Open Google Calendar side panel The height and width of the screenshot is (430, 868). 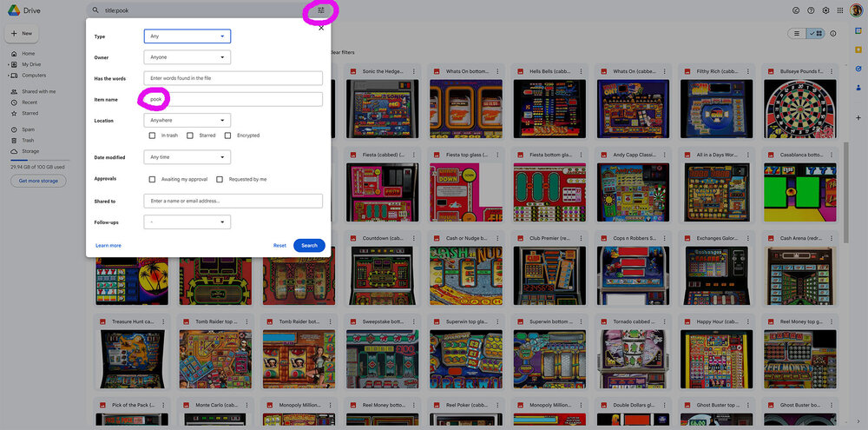pos(858,30)
